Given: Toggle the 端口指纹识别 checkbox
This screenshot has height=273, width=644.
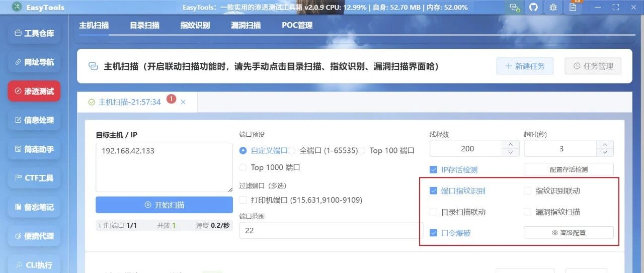Looking at the screenshot, I should click(x=433, y=191).
